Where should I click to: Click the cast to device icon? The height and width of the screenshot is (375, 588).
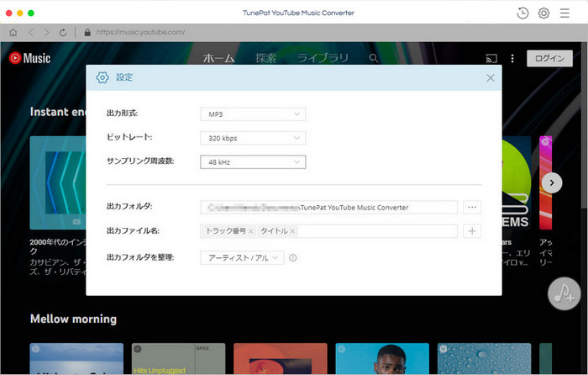coord(491,59)
